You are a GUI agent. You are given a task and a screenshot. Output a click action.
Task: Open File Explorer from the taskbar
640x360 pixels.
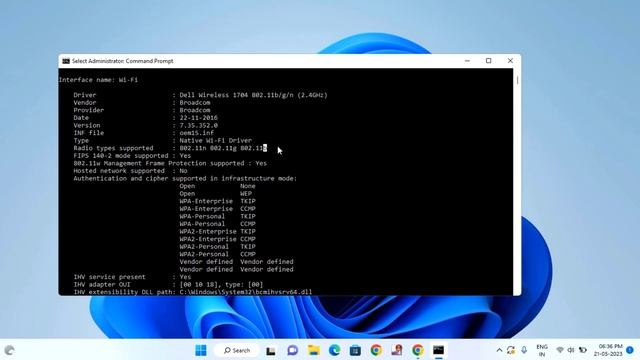[x=313, y=350]
